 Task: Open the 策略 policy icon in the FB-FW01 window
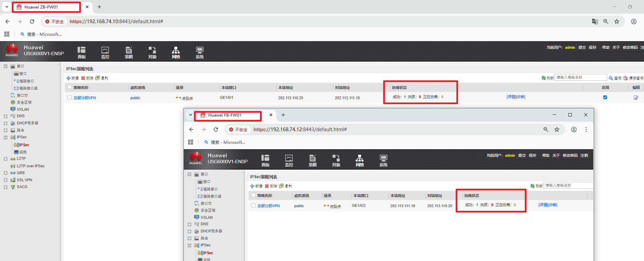tap(312, 160)
